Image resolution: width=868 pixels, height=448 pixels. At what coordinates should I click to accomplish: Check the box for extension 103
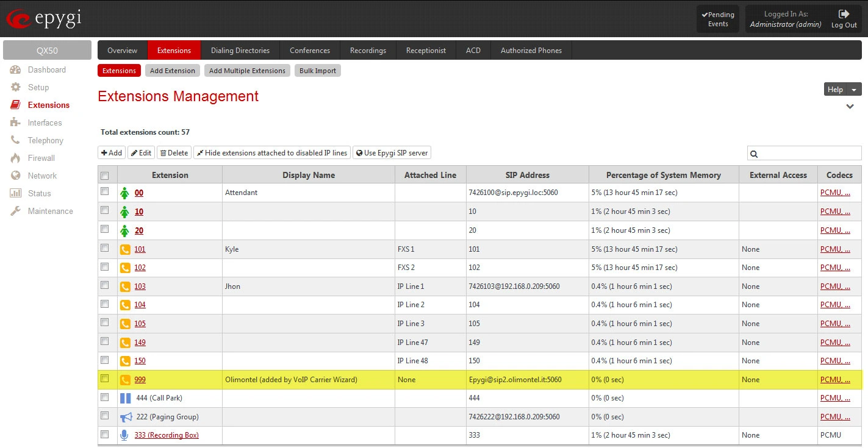click(x=105, y=285)
